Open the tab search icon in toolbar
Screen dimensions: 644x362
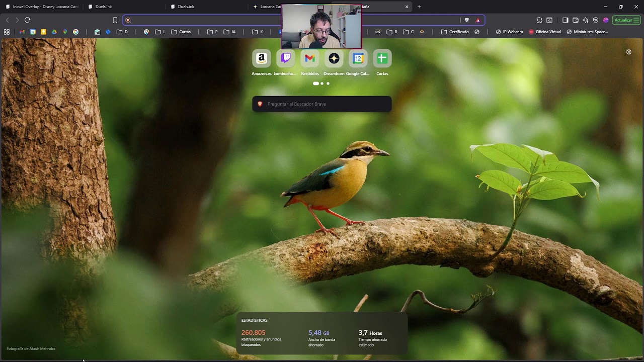[x=549, y=20]
